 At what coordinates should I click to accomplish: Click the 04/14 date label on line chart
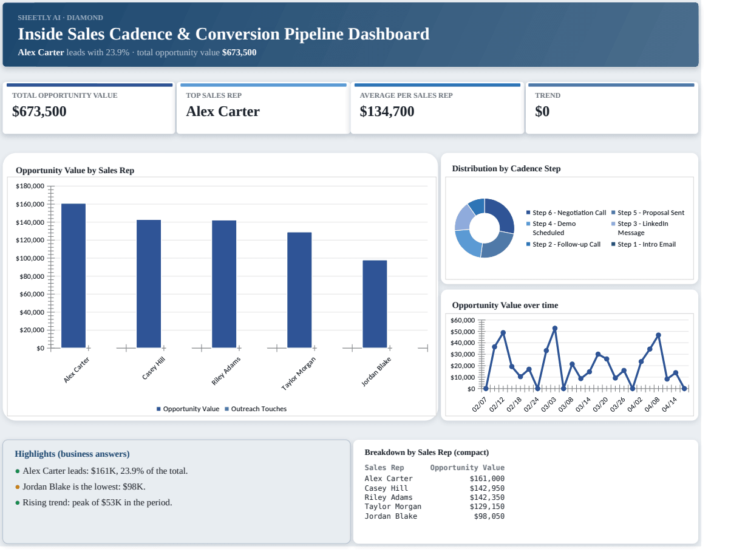point(669,404)
